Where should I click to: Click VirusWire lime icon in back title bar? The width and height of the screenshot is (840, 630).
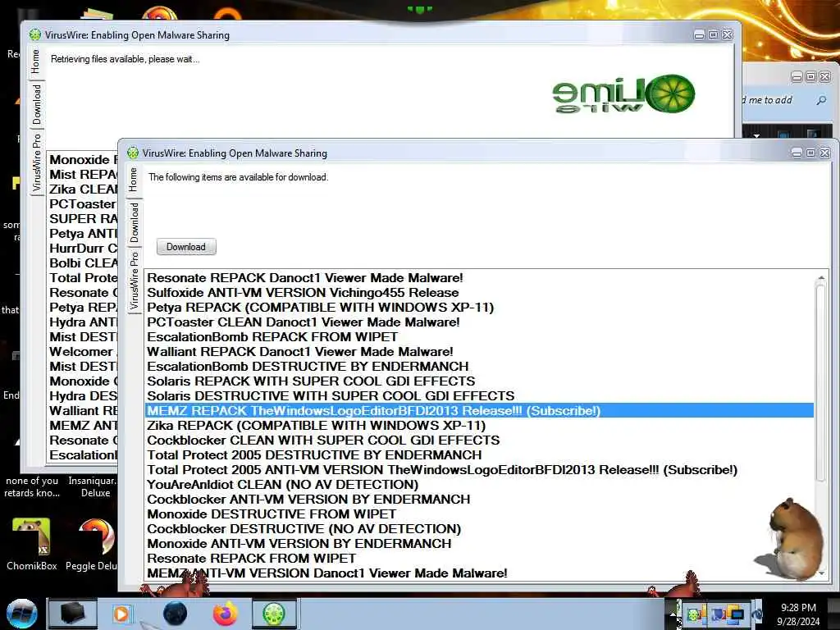pyautogui.click(x=34, y=34)
